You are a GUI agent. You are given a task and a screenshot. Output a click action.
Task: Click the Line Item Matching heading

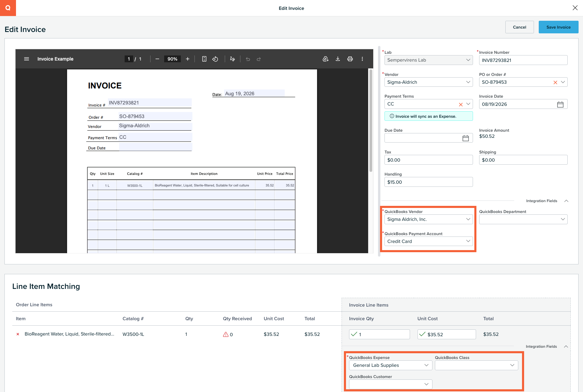click(x=46, y=287)
